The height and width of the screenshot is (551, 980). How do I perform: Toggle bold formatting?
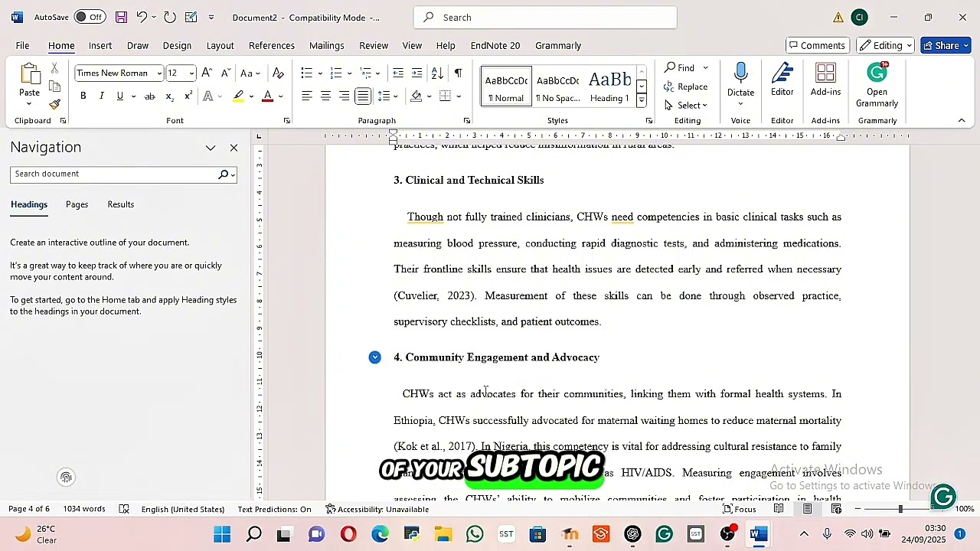click(83, 96)
